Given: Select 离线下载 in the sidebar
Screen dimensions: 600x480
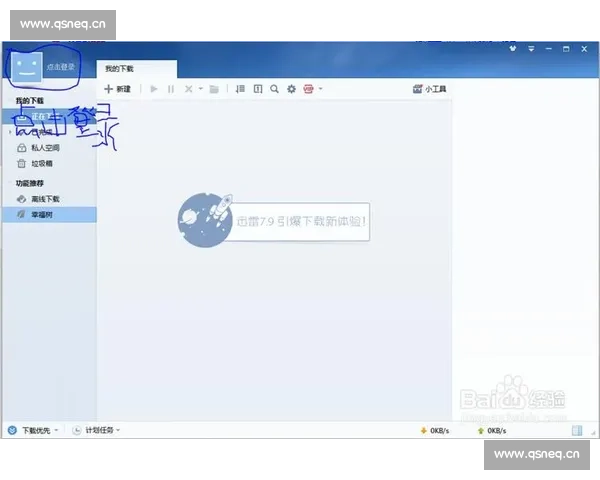Looking at the screenshot, I should tap(45, 199).
